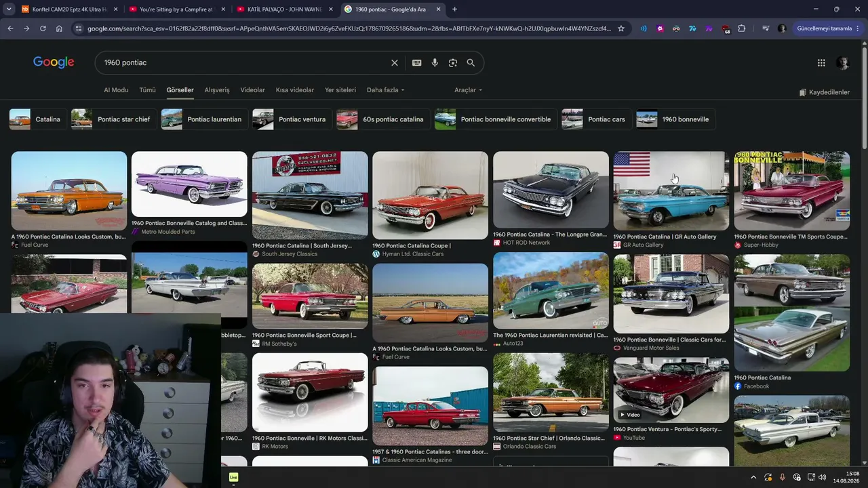Image resolution: width=868 pixels, height=488 pixels.
Task: Close the 1960 pontiac Google tab
Action: 439,9
